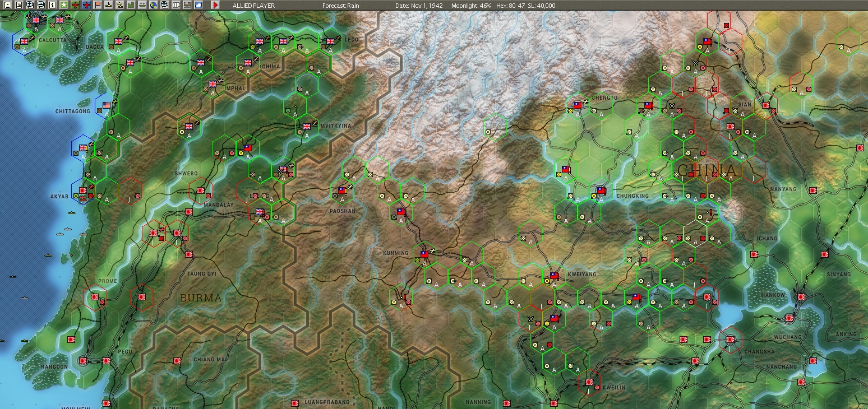Image resolution: width=868 pixels, height=409 pixels.
Task: Select the British flag unit at Myitkyina
Action: point(307,126)
